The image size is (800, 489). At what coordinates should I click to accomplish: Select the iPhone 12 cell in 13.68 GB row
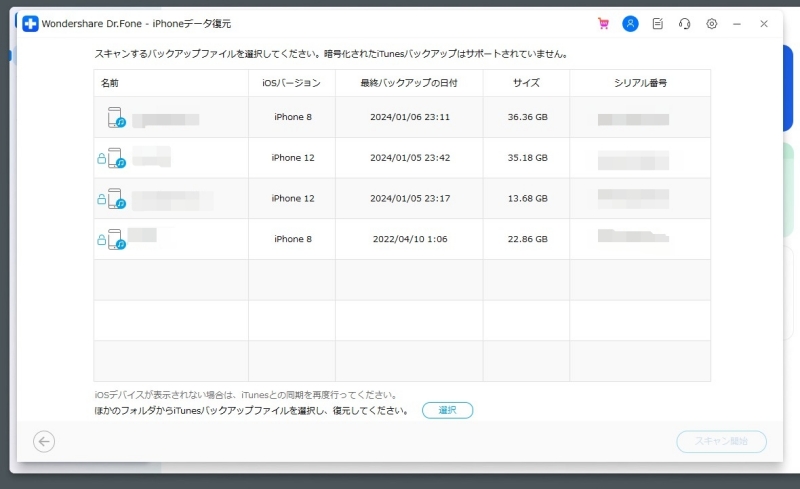coord(293,198)
